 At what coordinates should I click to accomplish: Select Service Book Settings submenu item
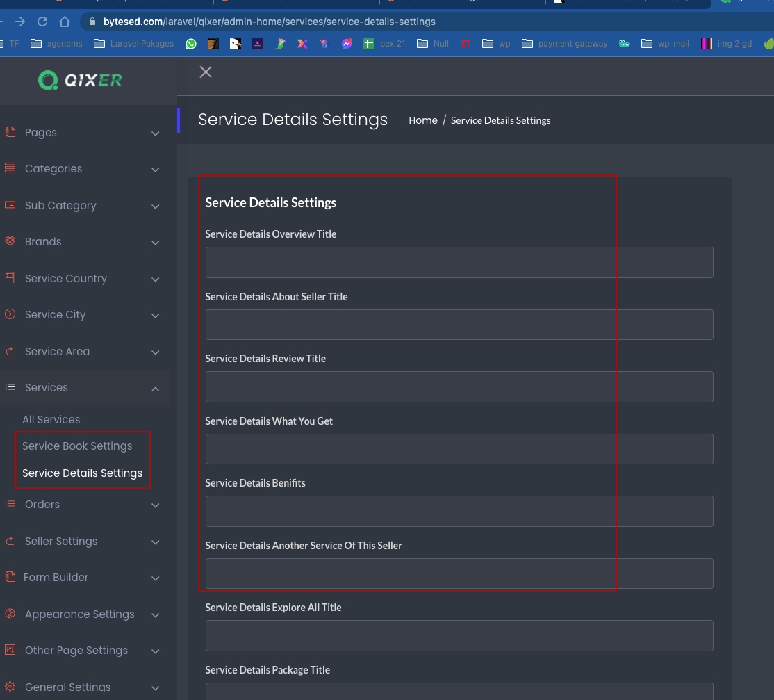(x=77, y=446)
